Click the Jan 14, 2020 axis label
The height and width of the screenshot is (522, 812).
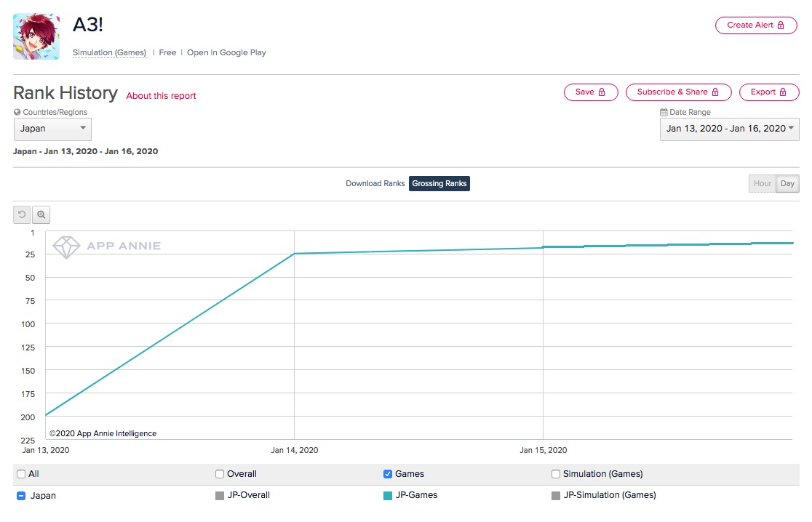pyautogui.click(x=295, y=450)
